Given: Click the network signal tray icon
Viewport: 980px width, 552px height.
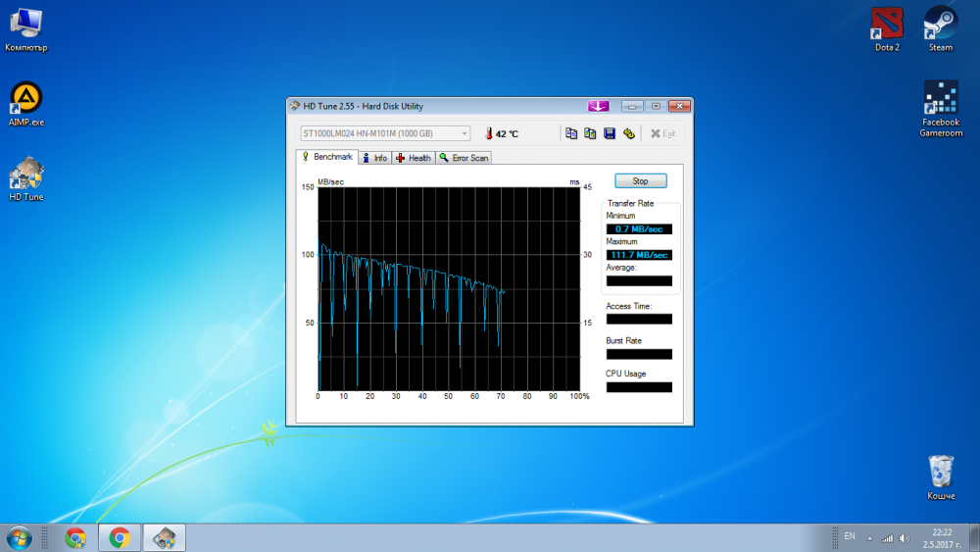Looking at the screenshot, I should [887, 537].
